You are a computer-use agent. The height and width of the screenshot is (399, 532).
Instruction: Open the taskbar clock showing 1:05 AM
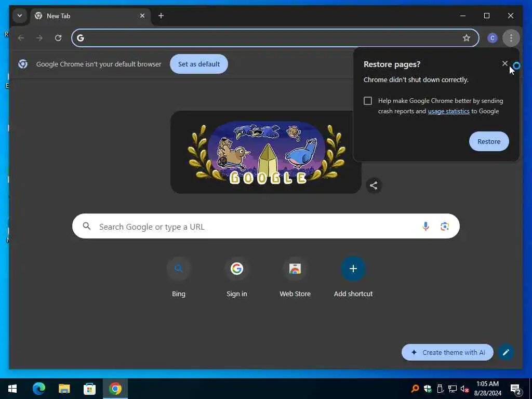pos(487,389)
